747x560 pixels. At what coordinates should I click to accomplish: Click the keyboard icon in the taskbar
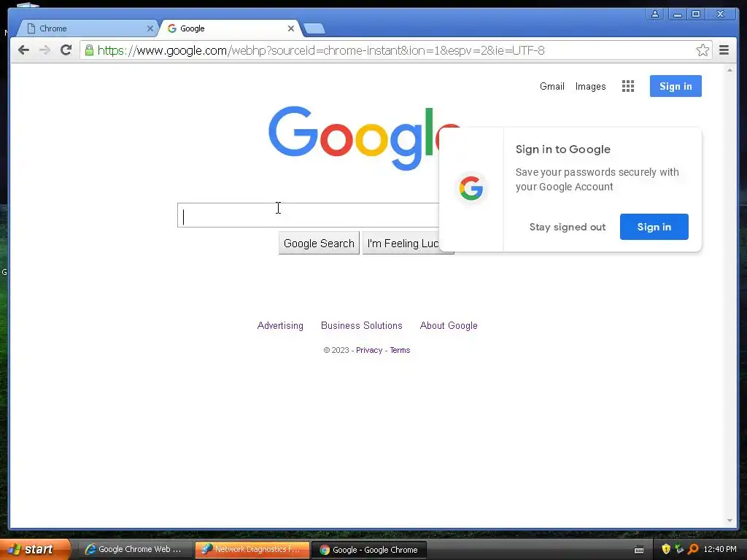[x=639, y=550]
